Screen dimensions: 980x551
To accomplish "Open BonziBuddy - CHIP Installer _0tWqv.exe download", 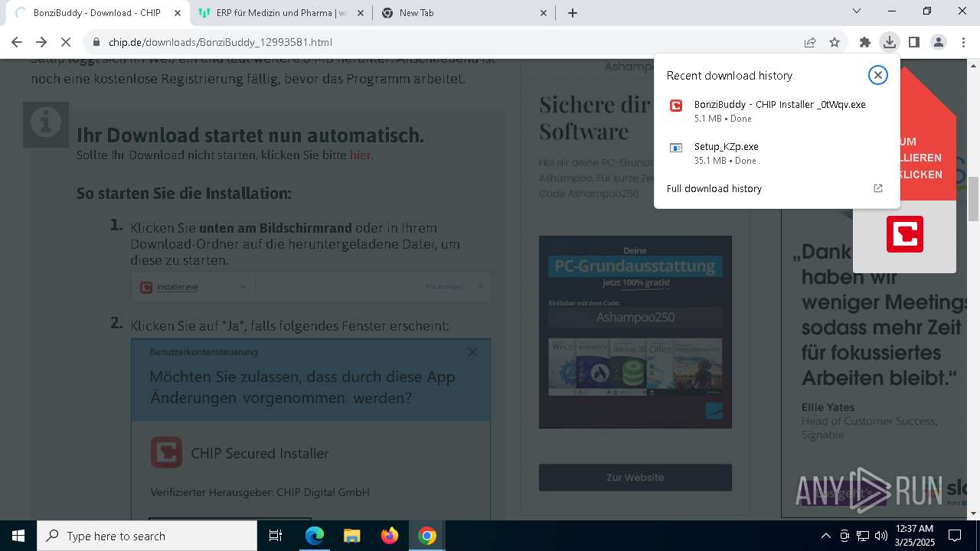I will (x=777, y=111).
